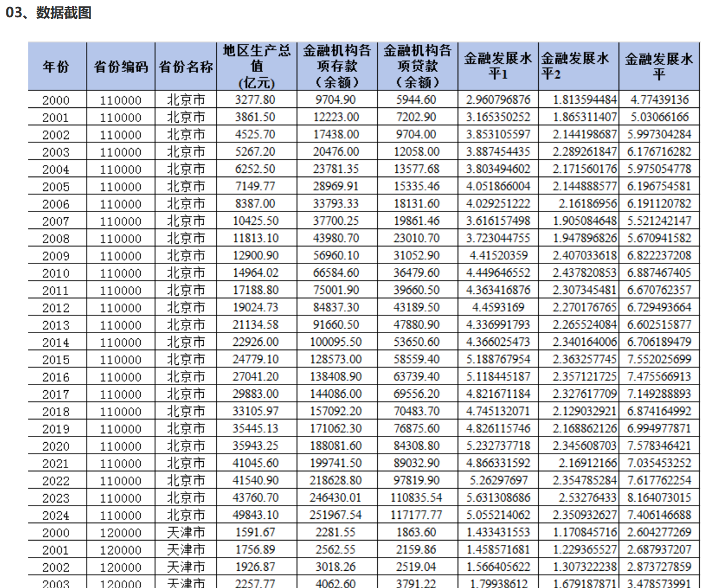Click deposit value 246430.01

[336, 497]
